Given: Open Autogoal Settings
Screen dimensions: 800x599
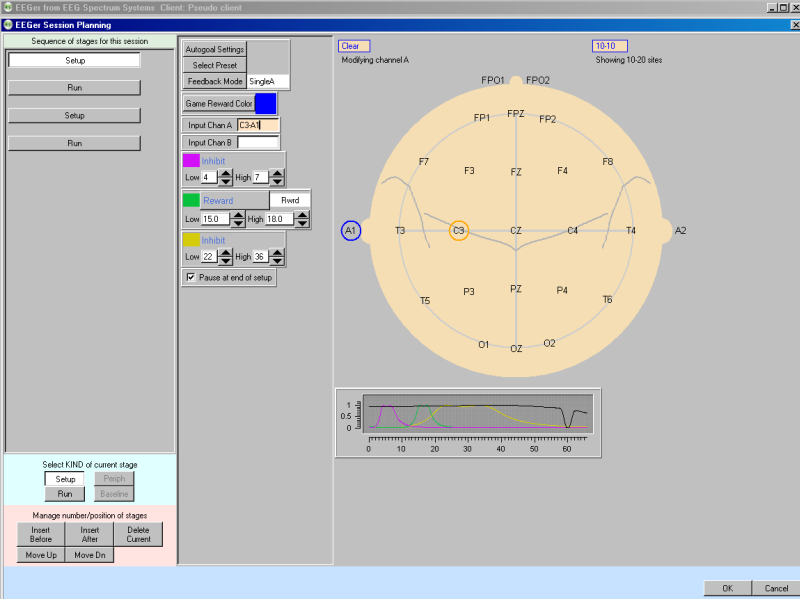Looking at the screenshot, I should 213,49.
